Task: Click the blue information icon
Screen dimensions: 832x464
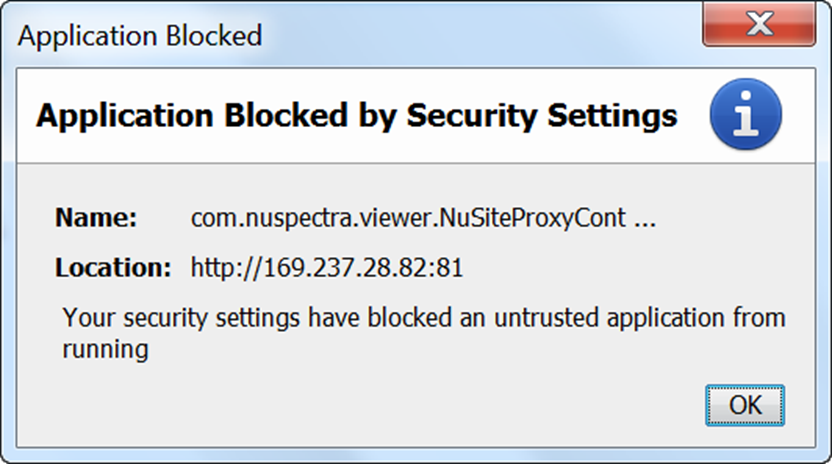Action: click(x=745, y=117)
